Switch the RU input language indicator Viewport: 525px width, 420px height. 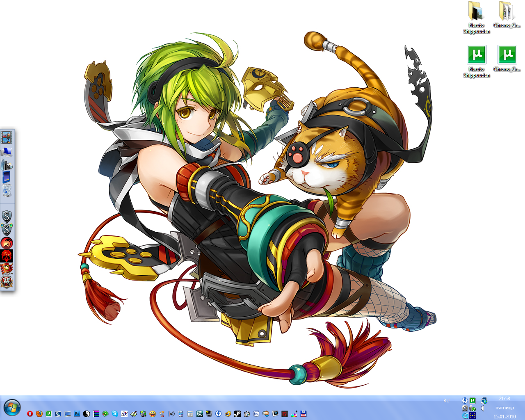(446, 401)
